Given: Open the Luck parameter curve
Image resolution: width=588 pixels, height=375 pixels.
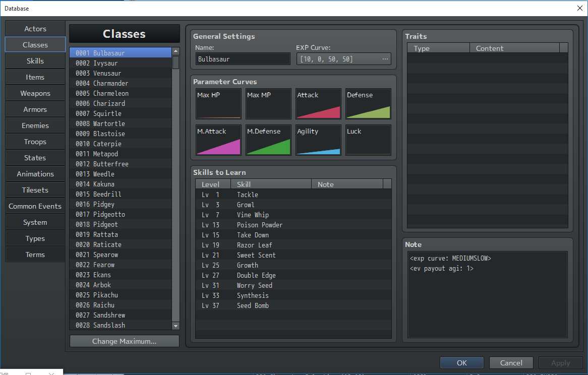Looking at the screenshot, I should [x=368, y=140].
